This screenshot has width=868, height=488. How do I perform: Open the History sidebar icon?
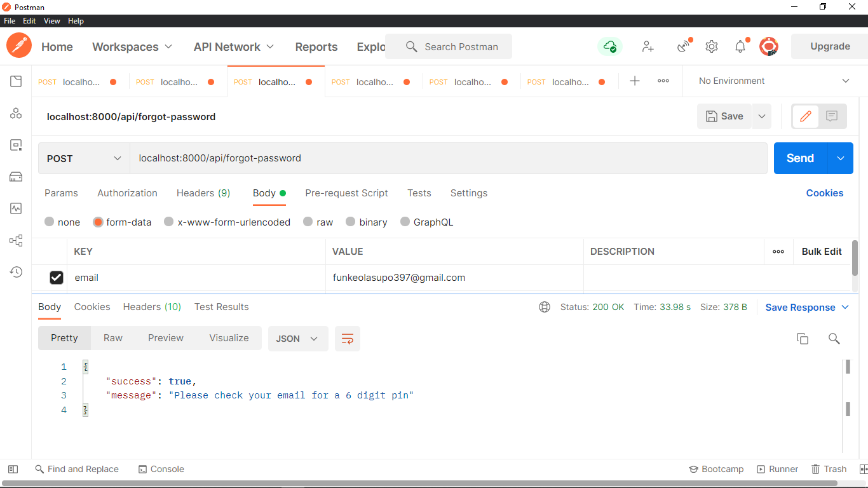coord(16,272)
